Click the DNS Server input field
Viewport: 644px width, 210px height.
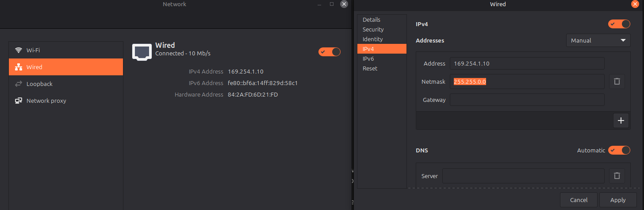pyautogui.click(x=523, y=176)
